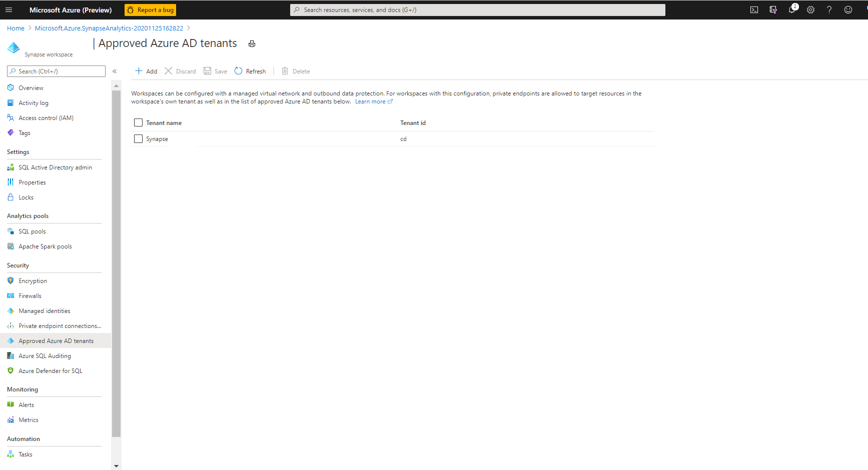Image resolution: width=868 pixels, height=470 pixels.
Task: Click the sidebar scroll down arrow
Action: (x=117, y=466)
